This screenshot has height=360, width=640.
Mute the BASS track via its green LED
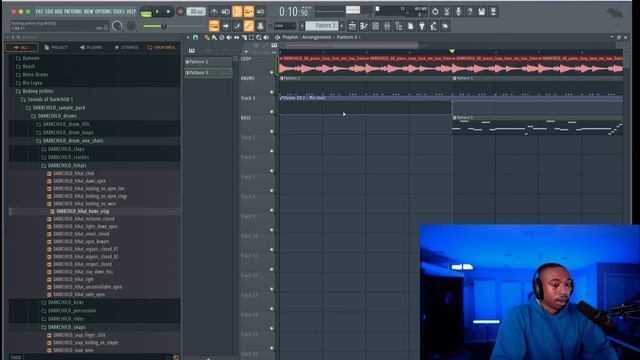point(272,131)
